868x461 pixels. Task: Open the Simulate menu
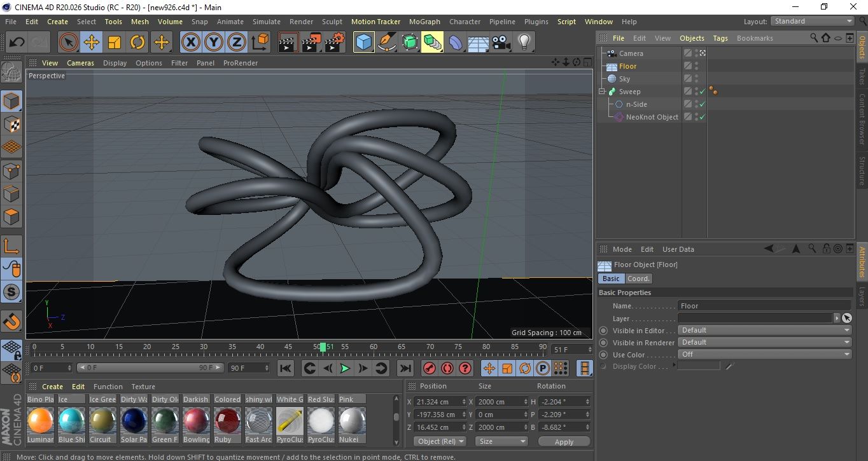[x=266, y=22]
